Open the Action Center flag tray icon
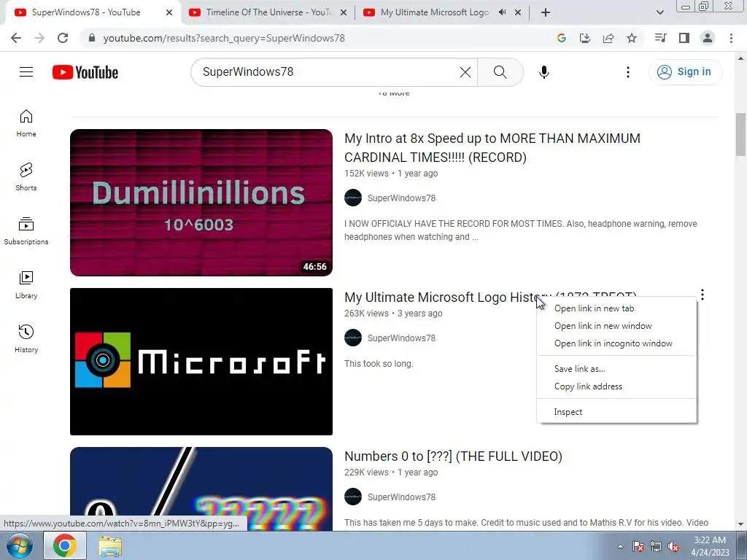747x560 pixels. (638, 546)
